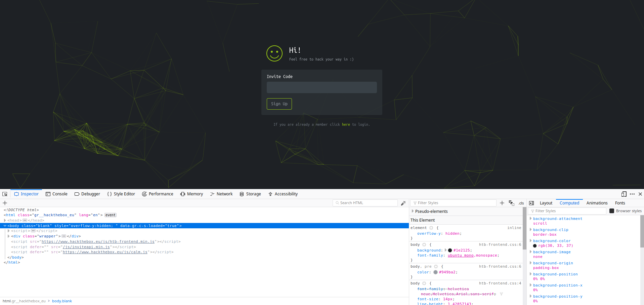The image size is (644, 305).
Task: Close the developer tools panel
Action: click(640, 194)
